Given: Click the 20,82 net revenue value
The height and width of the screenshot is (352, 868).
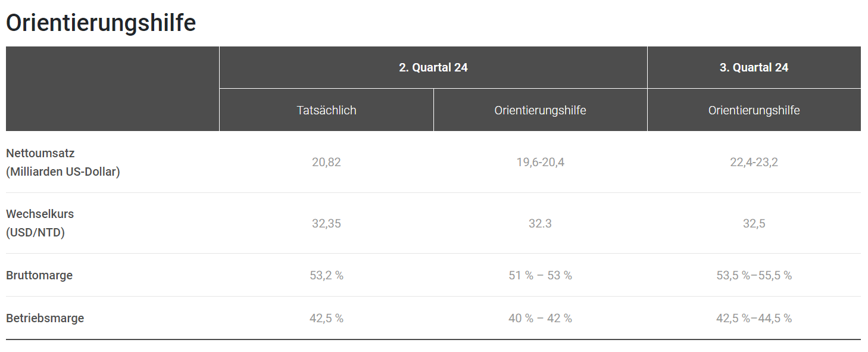Looking at the screenshot, I should pos(326,162).
